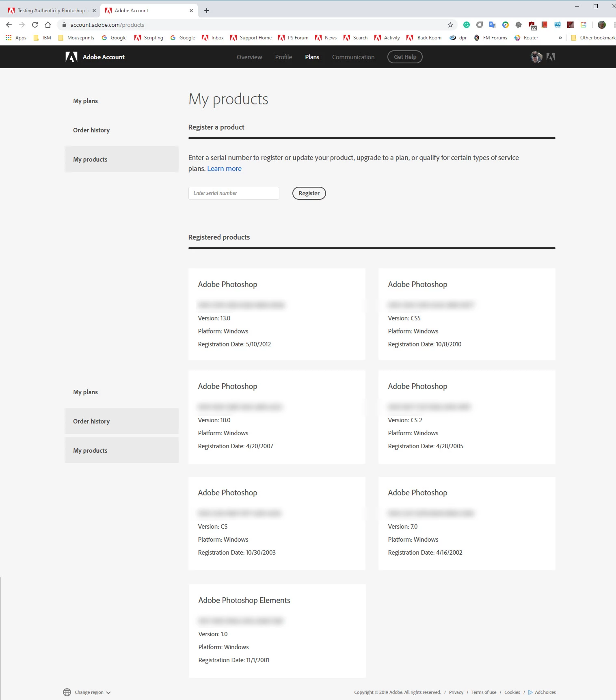Open the dpr bookmark
This screenshot has width=616, height=700.
pyautogui.click(x=458, y=38)
